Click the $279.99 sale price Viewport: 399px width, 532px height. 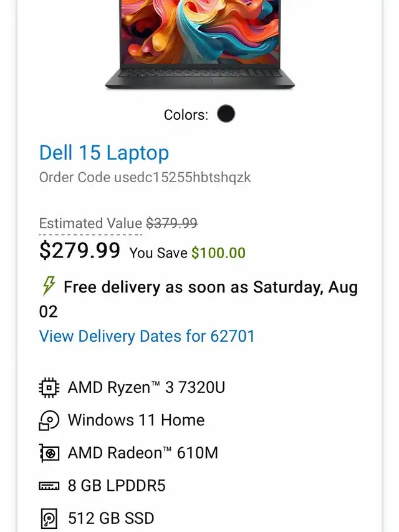pos(80,251)
